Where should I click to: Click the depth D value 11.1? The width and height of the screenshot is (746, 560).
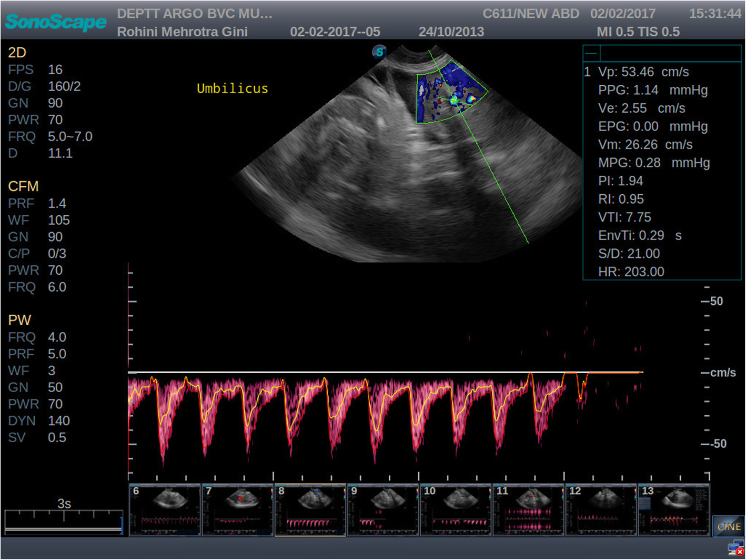[60, 153]
